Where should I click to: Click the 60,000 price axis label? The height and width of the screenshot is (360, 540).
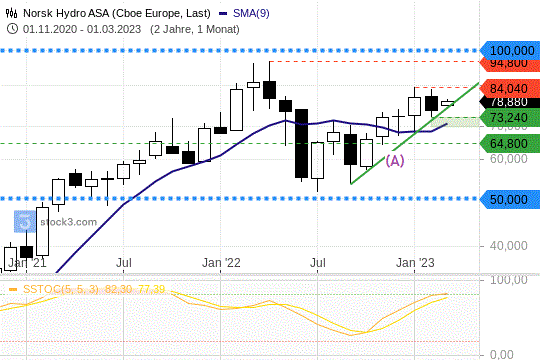point(508,158)
